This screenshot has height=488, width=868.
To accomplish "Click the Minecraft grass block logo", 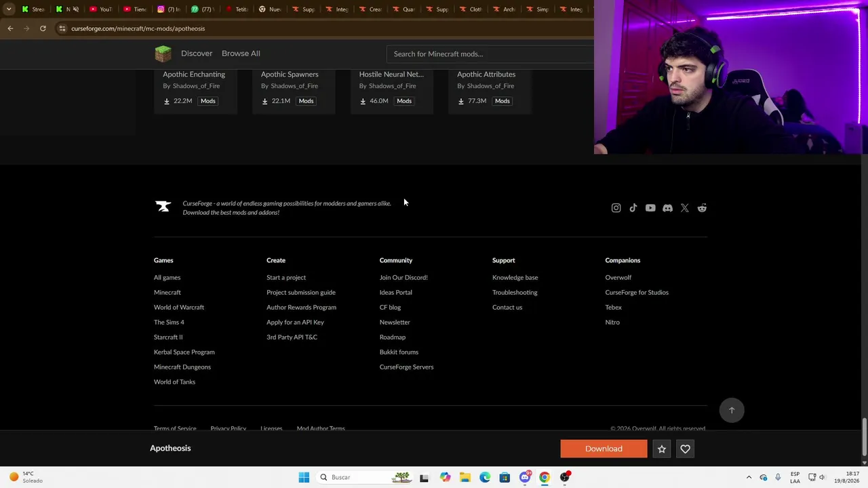I will (163, 54).
